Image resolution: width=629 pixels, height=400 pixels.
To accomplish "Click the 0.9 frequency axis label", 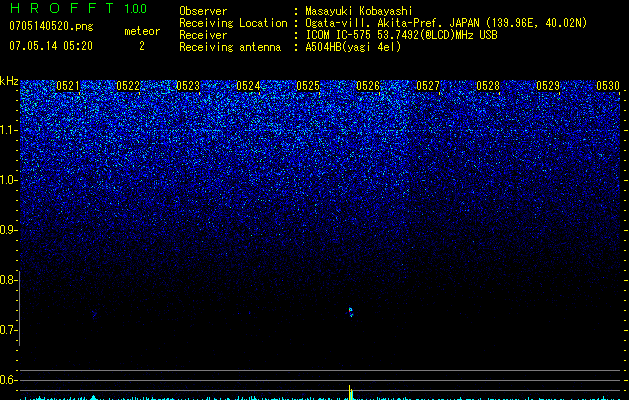I will point(7,230).
